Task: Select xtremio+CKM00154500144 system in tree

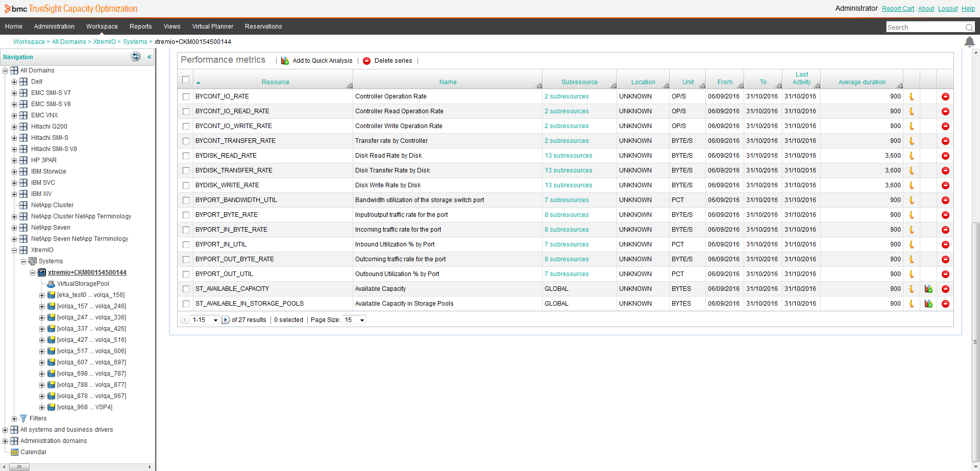Action: click(x=87, y=272)
